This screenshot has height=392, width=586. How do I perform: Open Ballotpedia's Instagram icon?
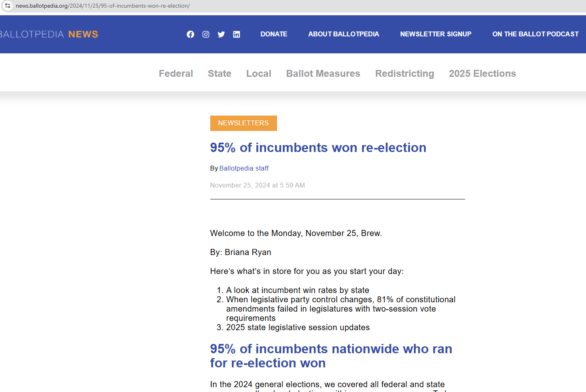pos(206,34)
